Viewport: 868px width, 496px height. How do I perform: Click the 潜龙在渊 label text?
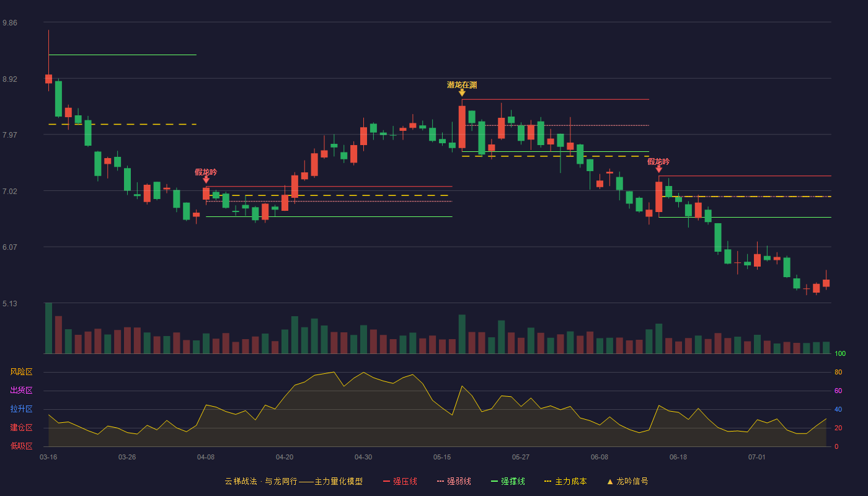[x=462, y=85]
